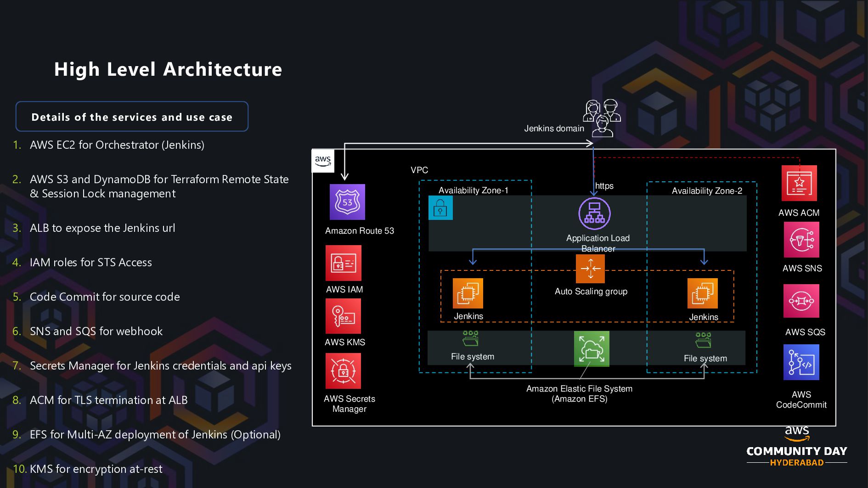Select the Amazon EFS green icon
The image size is (868, 488).
[x=592, y=349]
